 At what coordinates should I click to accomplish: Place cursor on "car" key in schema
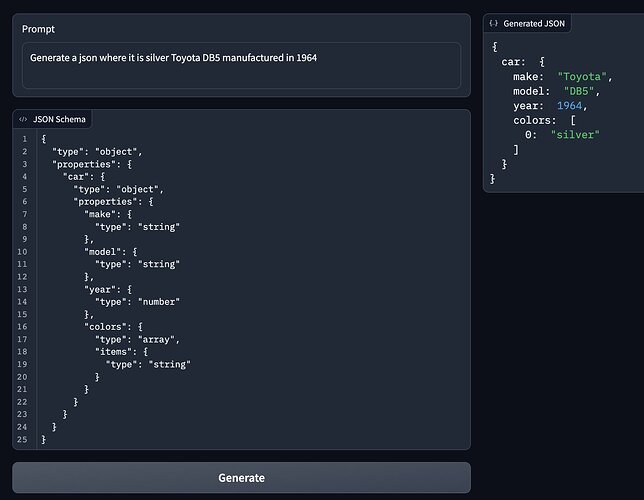point(76,176)
